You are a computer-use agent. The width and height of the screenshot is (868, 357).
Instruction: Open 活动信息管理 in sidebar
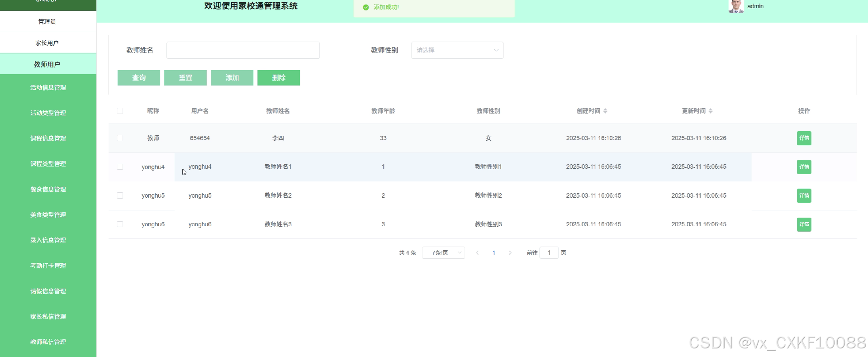[48, 88]
